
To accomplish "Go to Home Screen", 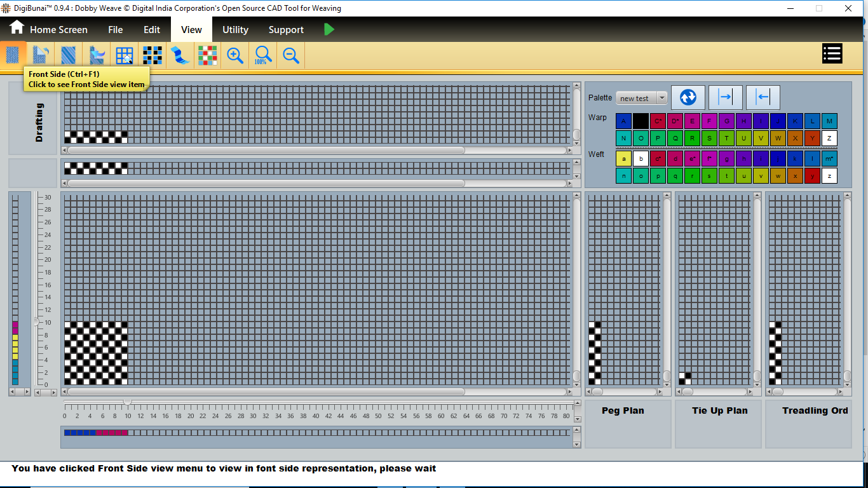I will coord(49,29).
